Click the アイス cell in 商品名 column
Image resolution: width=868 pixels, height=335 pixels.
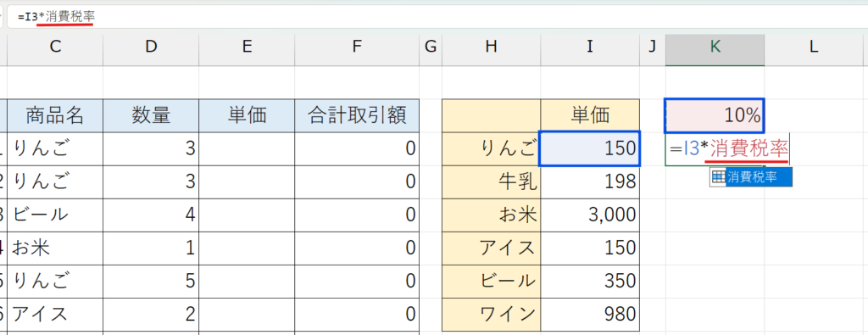(x=55, y=315)
